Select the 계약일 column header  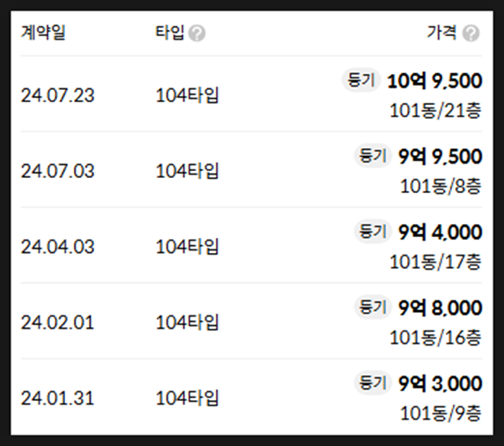43,33
